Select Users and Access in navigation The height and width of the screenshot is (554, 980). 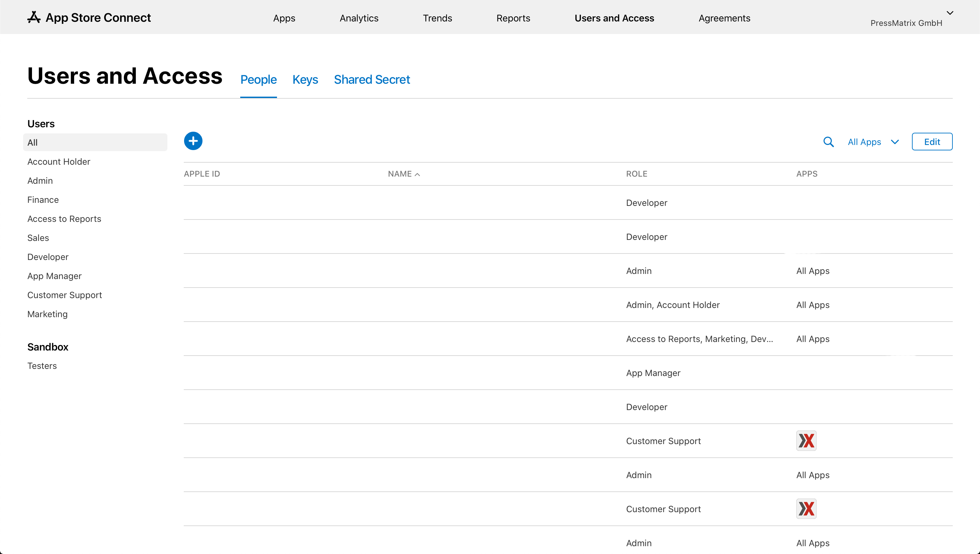[614, 18]
